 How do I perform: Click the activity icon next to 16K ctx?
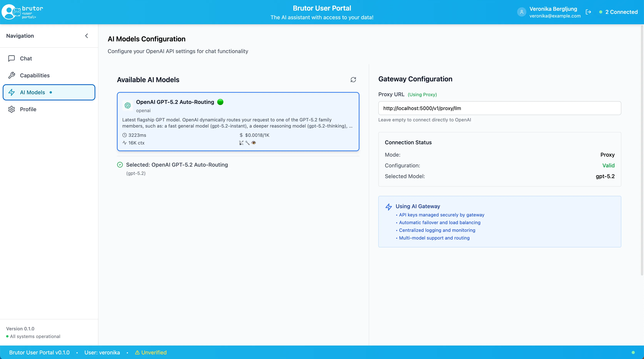click(x=125, y=143)
